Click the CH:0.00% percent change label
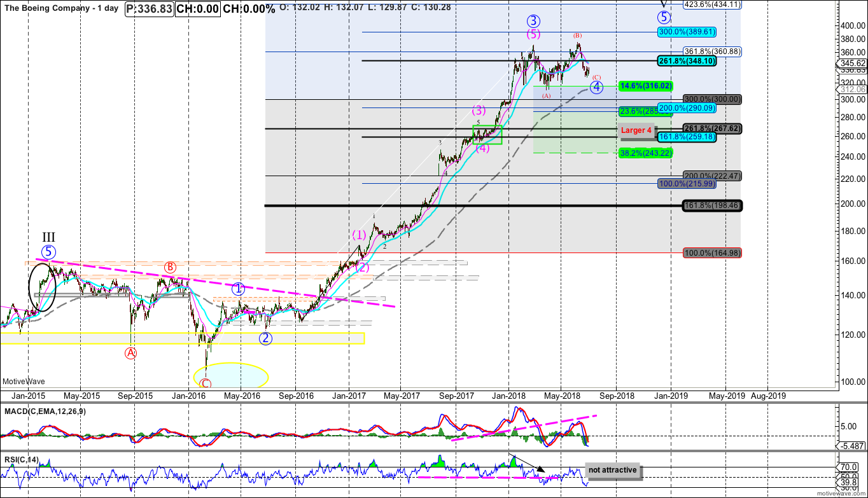This screenshot has width=868, height=498. [249, 9]
